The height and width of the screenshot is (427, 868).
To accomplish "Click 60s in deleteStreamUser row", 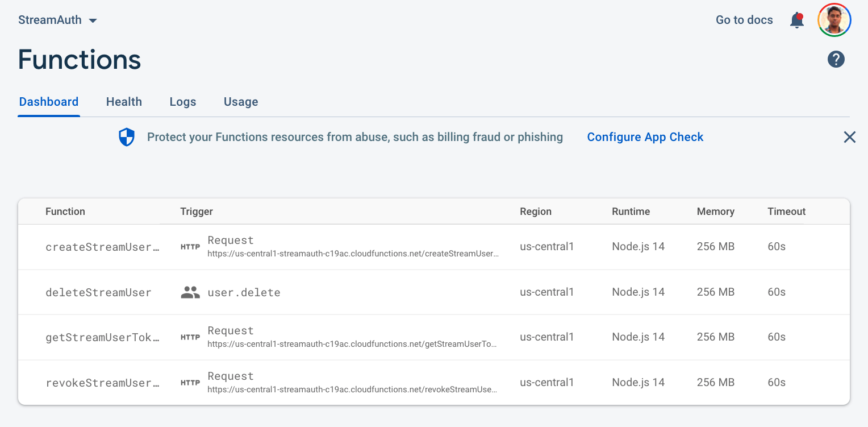I will [x=777, y=292].
